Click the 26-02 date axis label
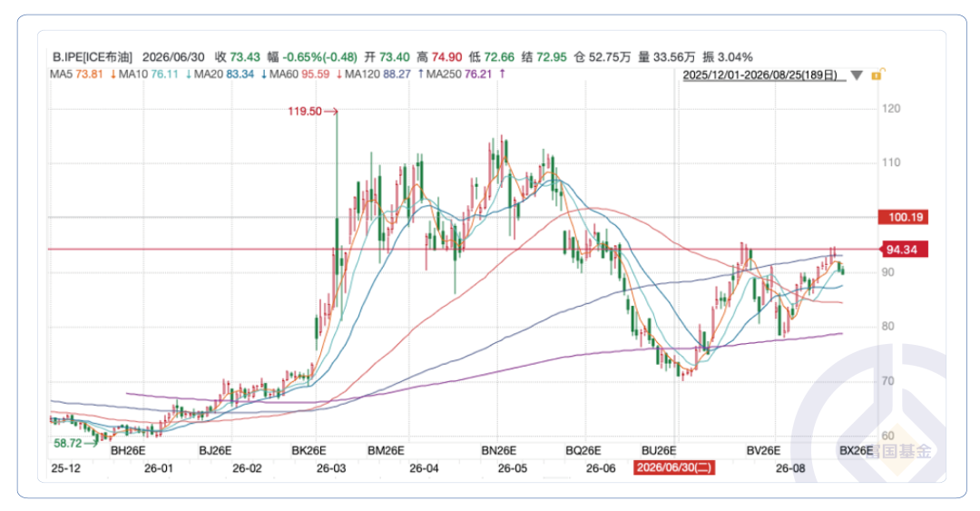 click(x=247, y=467)
